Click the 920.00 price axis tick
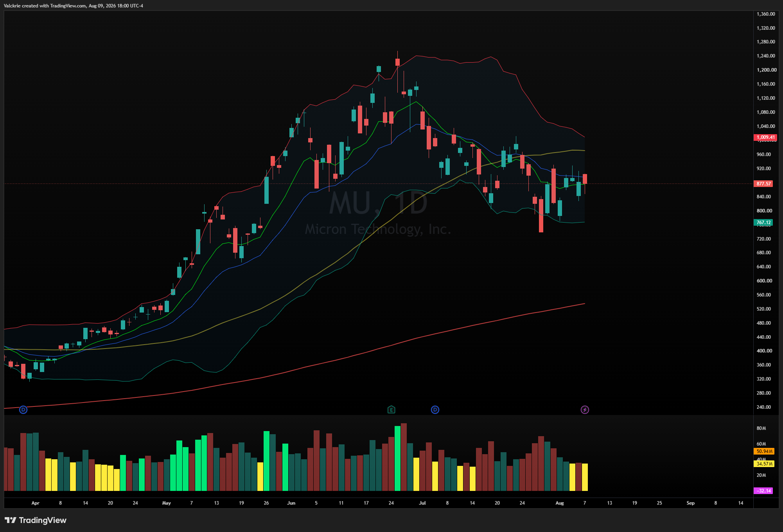 click(x=764, y=169)
